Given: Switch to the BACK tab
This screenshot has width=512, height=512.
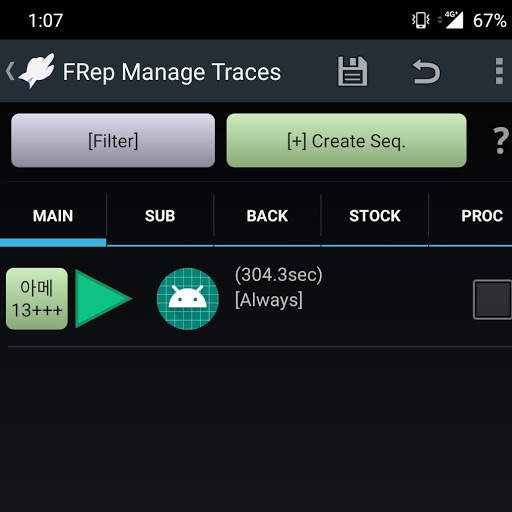Looking at the screenshot, I should pyautogui.click(x=267, y=216).
